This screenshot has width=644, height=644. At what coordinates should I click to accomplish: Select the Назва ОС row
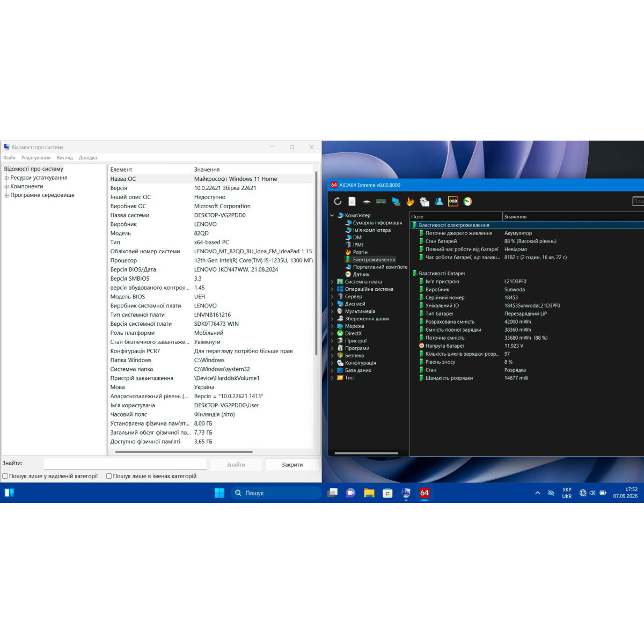click(x=210, y=179)
